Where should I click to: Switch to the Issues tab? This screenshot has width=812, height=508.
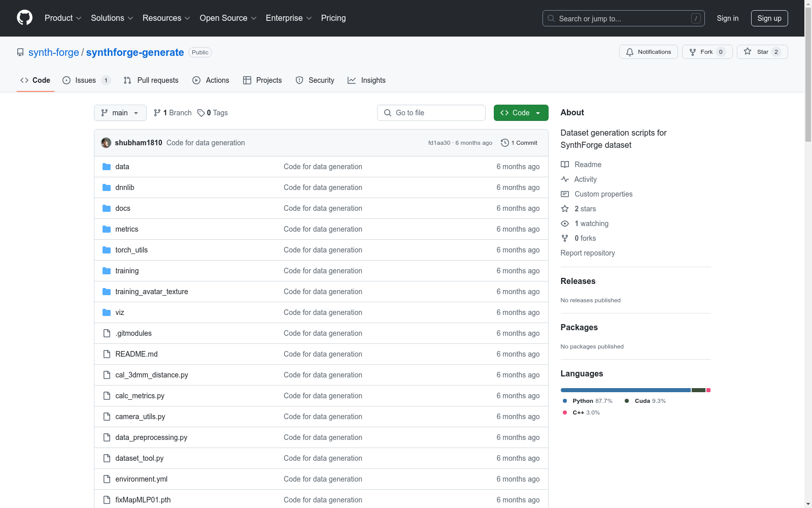(86, 80)
